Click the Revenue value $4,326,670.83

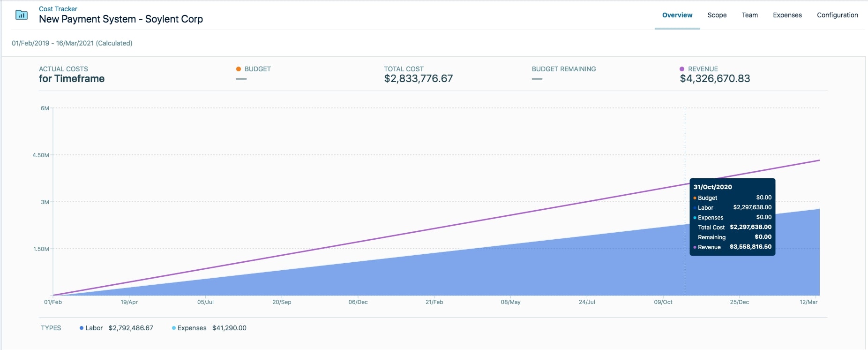click(715, 79)
